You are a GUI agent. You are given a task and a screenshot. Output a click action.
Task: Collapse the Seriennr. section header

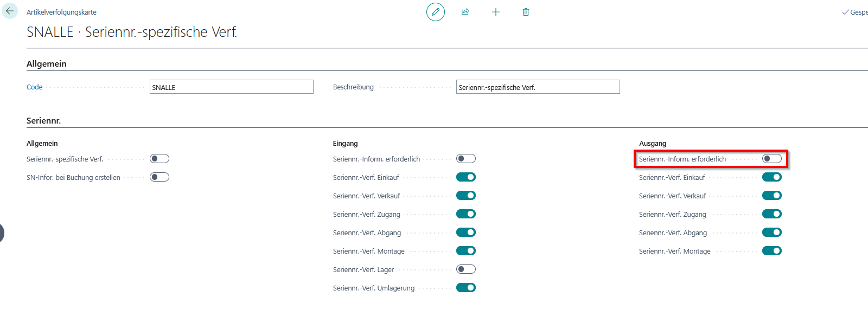pos(43,121)
